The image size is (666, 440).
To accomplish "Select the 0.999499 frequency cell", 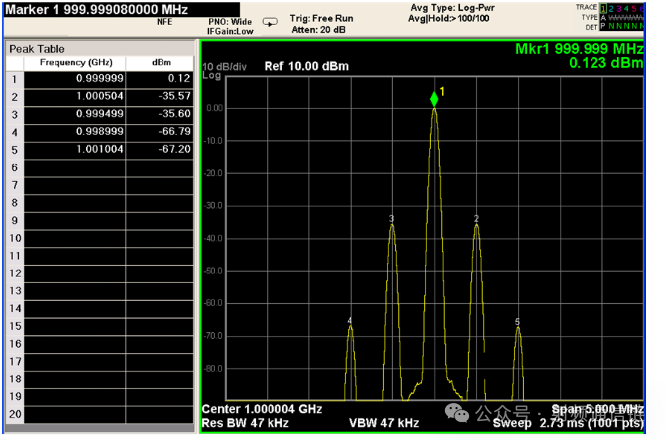I will (75, 115).
